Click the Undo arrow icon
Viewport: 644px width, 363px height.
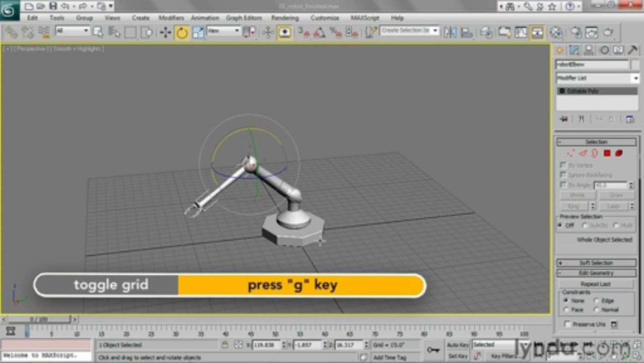pyautogui.click(x=64, y=6)
